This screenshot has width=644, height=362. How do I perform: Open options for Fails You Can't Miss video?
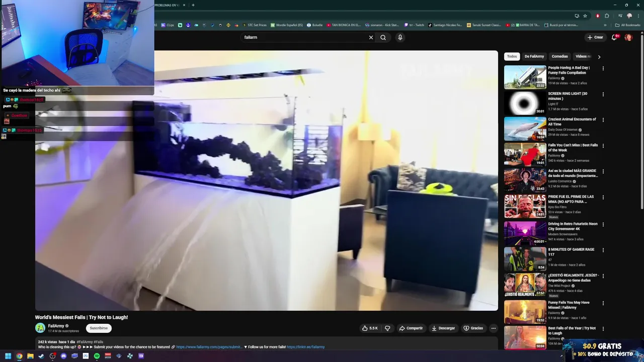(603, 146)
